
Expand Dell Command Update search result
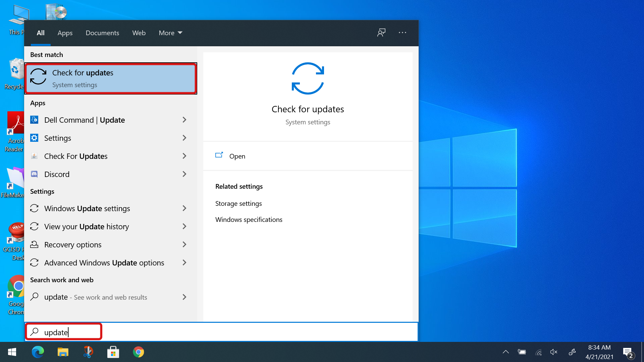click(x=185, y=119)
